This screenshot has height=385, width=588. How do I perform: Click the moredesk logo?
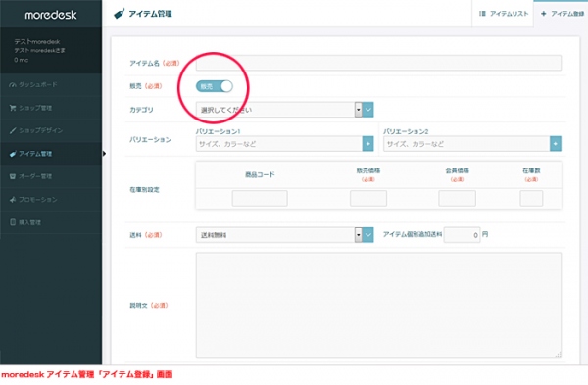[51, 15]
